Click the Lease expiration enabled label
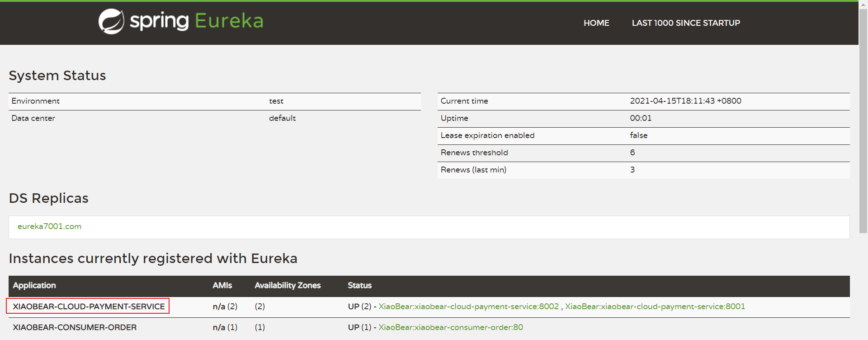The width and height of the screenshot is (868, 340). [x=487, y=135]
